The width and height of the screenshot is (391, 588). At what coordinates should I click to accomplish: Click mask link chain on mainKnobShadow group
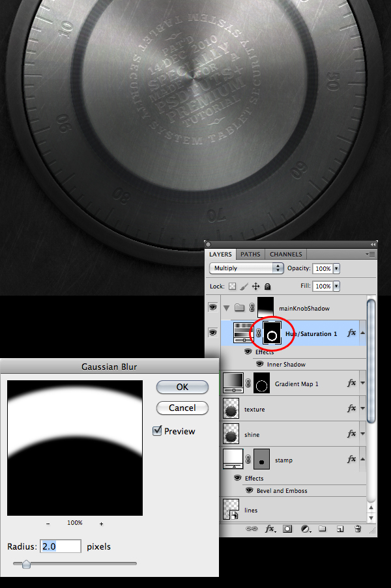[x=252, y=308]
